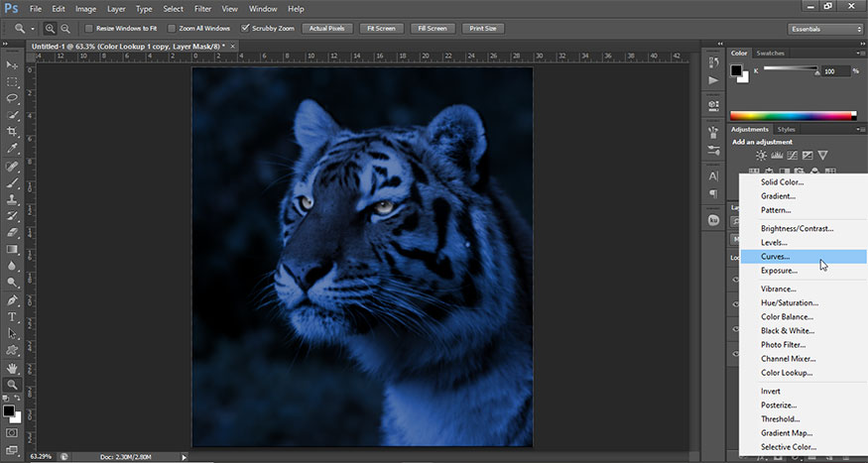Collapse the right panel group to icons
This screenshot has width=868, height=463.
pos(862,44)
